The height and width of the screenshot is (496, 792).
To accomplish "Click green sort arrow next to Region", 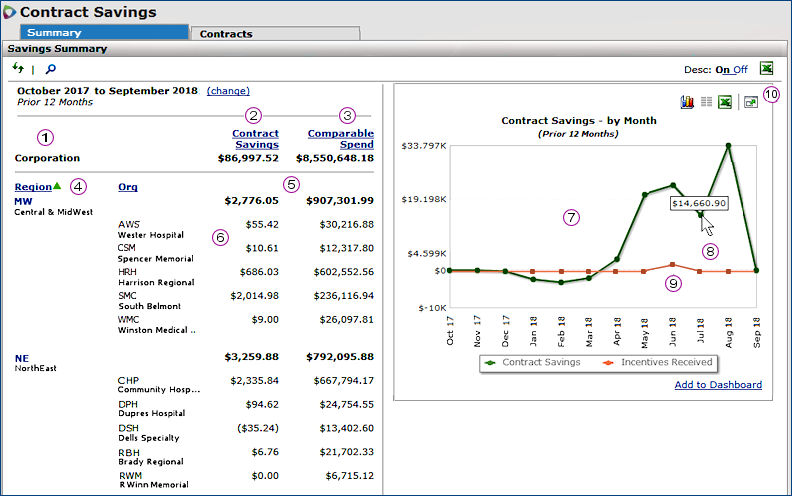I will 57,186.
